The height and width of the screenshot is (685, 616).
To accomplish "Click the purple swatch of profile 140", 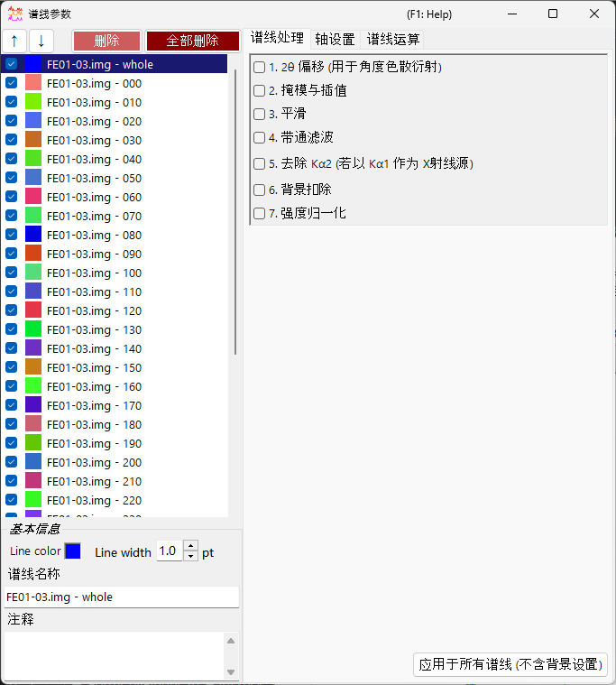I will pyautogui.click(x=33, y=347).
